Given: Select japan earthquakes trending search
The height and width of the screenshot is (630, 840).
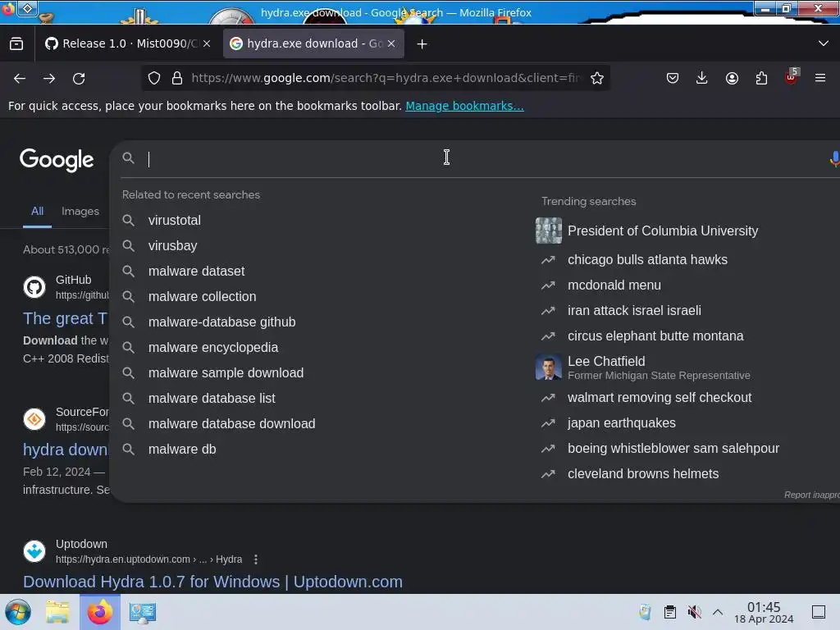Looking at the screenshot, I should 622,422.
